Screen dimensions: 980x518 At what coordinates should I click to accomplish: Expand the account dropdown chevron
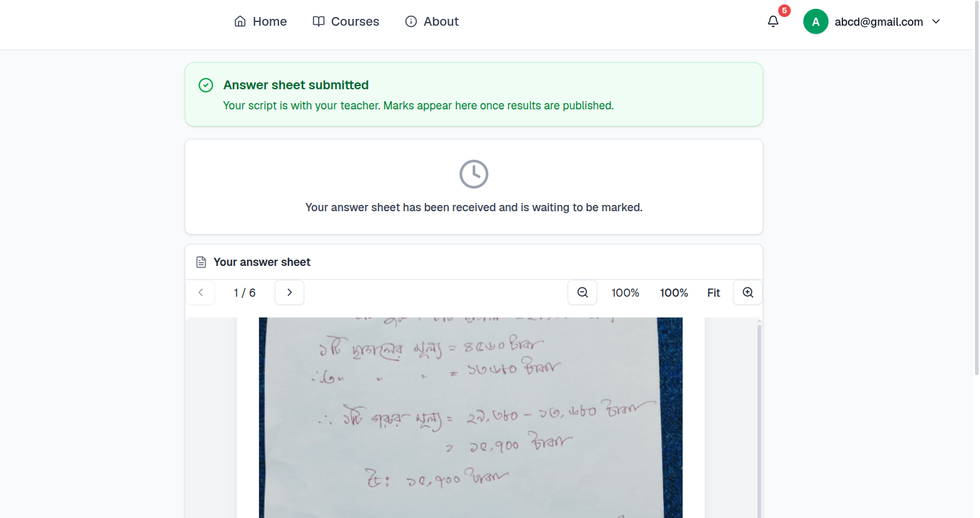[936, 21]
